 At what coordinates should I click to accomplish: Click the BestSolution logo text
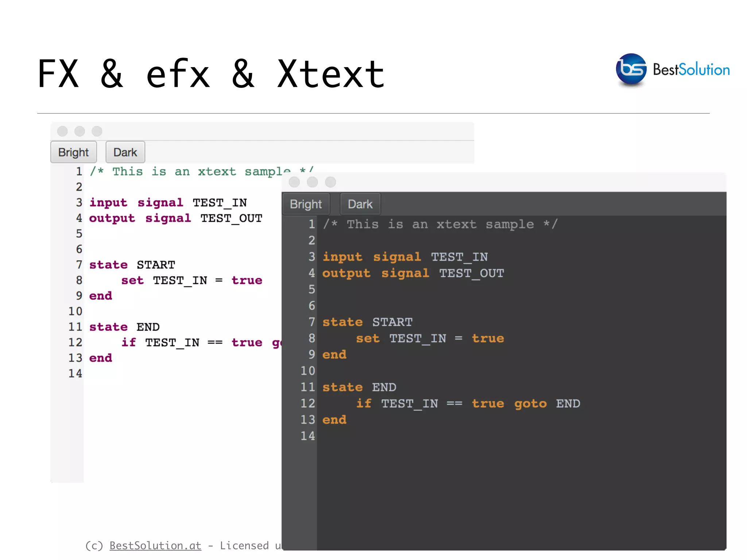(x=691, y=70)
